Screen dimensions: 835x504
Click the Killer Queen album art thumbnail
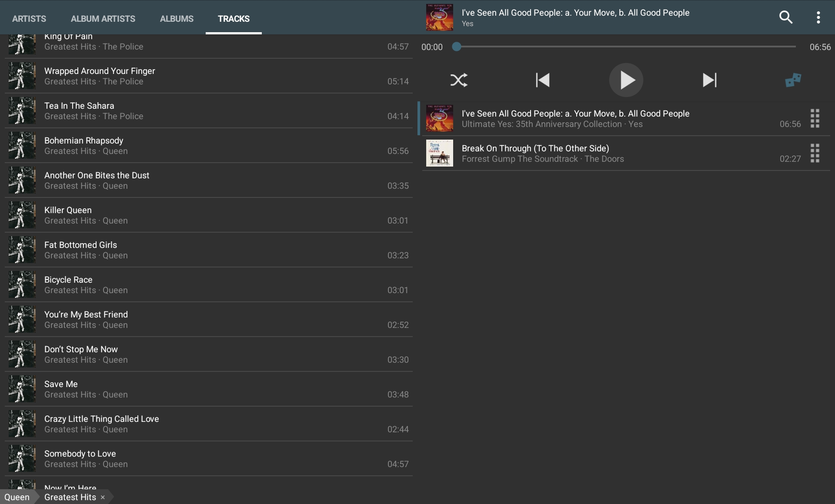(21, 215)
